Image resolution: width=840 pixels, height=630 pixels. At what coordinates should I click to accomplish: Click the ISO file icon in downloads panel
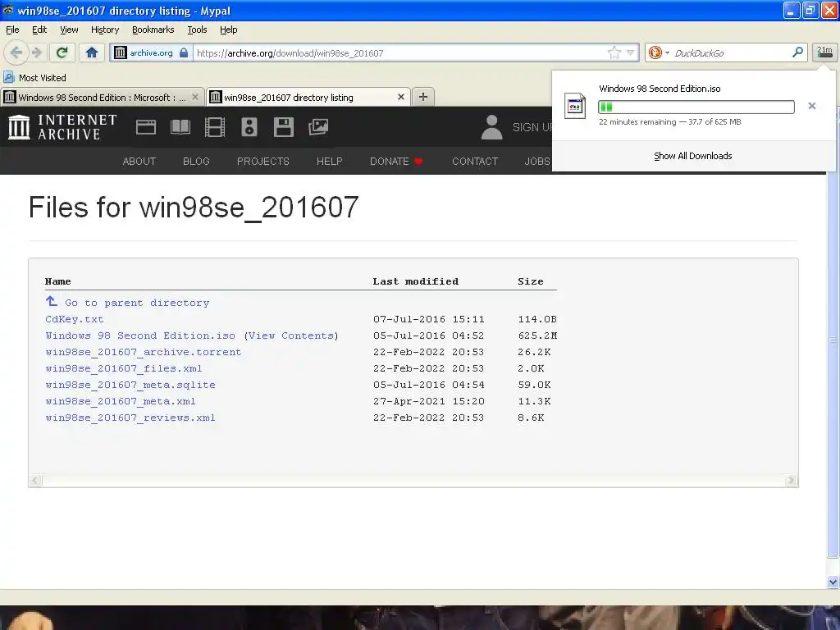coord(575,106)
